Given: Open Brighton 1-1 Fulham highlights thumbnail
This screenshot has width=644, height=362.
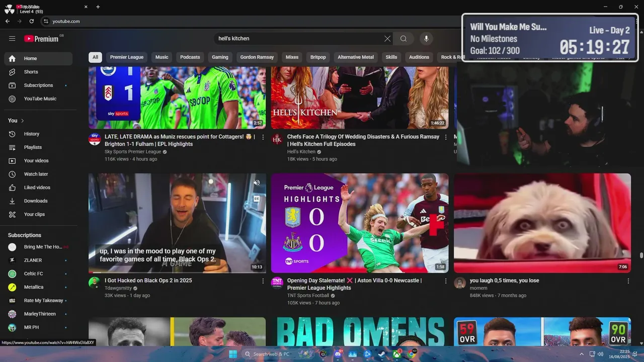Looking at the screenshot, I should (x=177, y=98).
